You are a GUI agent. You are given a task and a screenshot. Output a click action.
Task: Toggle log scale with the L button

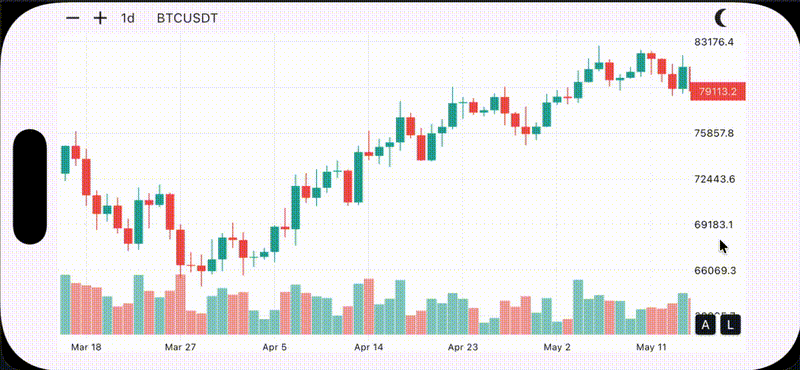tap(730, 325)
